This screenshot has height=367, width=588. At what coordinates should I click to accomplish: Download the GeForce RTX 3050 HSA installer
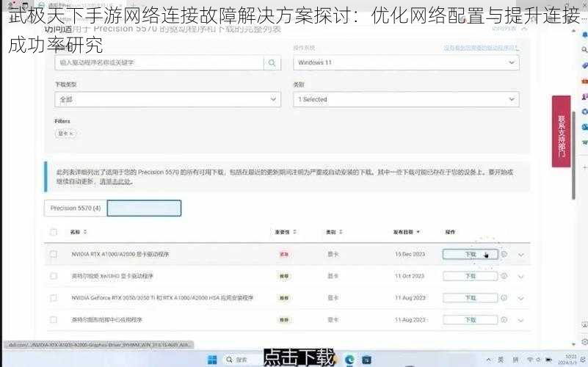point(471,298)
